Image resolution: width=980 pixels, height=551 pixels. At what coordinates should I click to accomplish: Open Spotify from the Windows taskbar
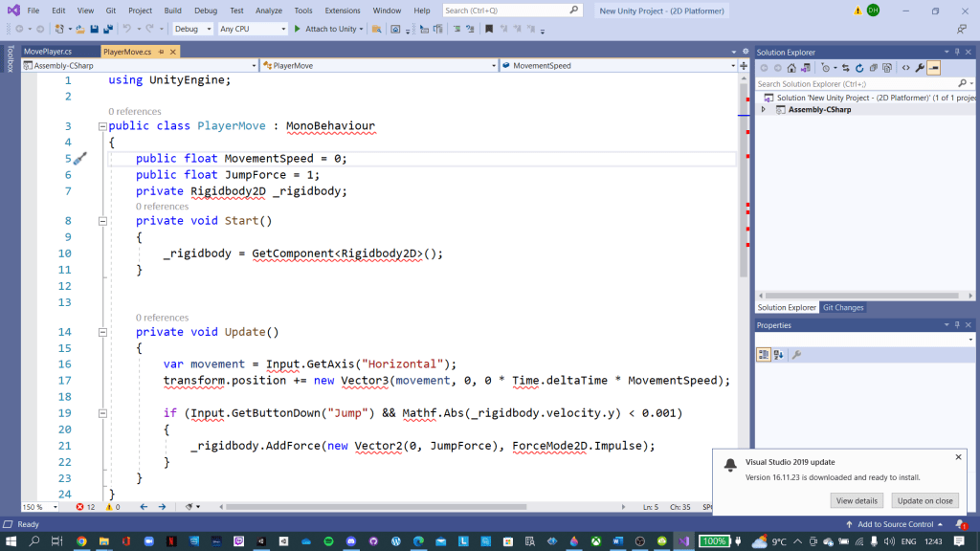pos(327,541)
